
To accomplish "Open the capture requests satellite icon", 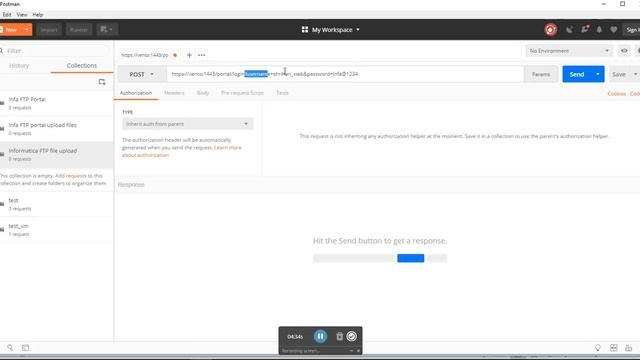I will (569, 29).
